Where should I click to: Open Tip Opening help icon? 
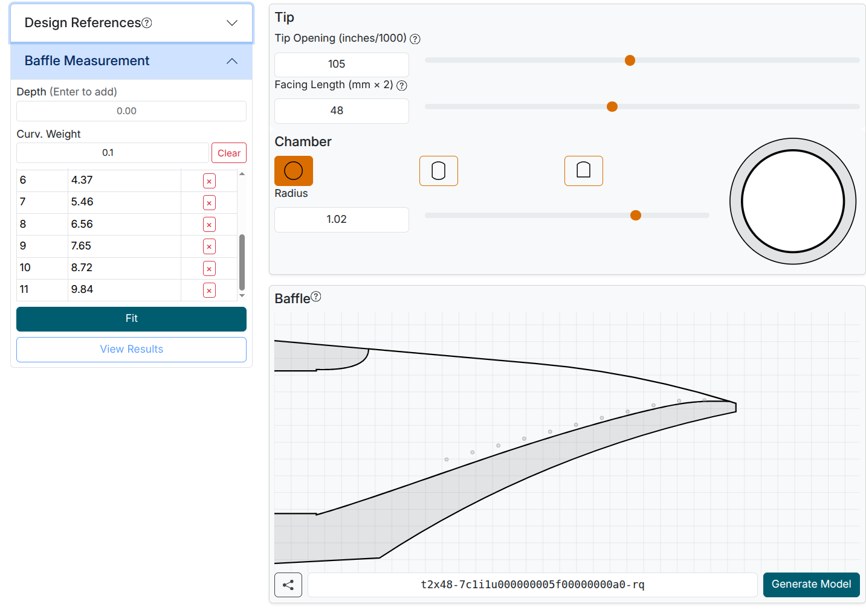pyautogui.click(x=415, y=39)
